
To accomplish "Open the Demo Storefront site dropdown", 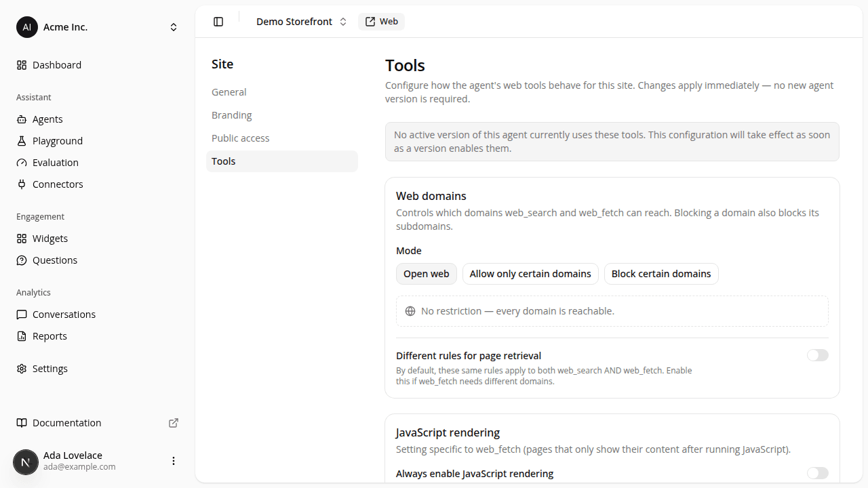I will tap(301, 22).
